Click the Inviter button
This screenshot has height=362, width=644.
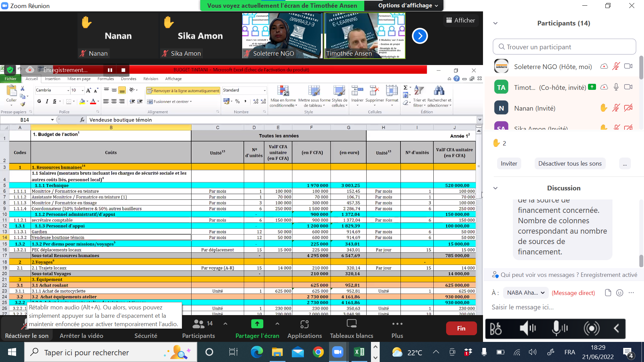point(509,164)
